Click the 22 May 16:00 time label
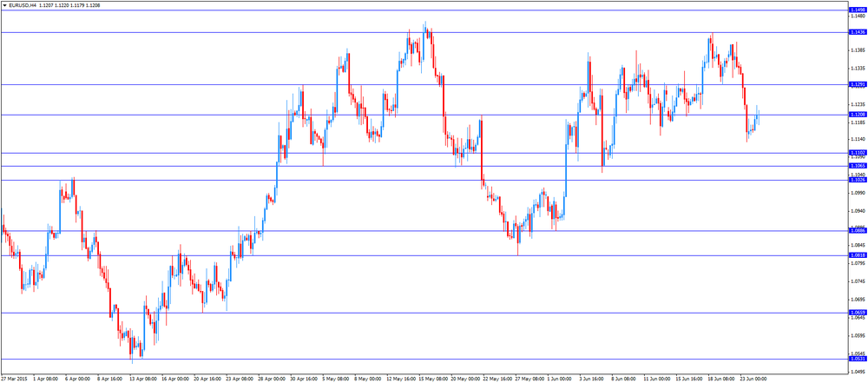 [x=497, y=380]
